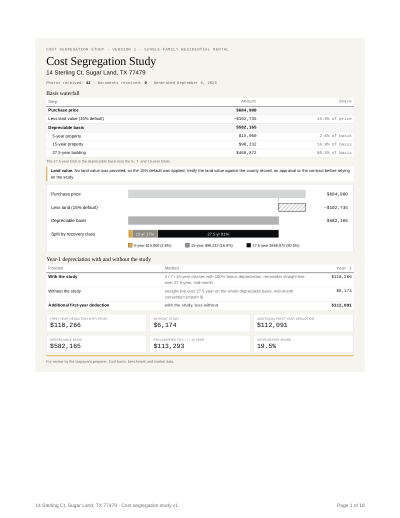Click 'with the study, less without' method text
The height and width of the screenshot is (518, 400).
(x=191, y=305)
